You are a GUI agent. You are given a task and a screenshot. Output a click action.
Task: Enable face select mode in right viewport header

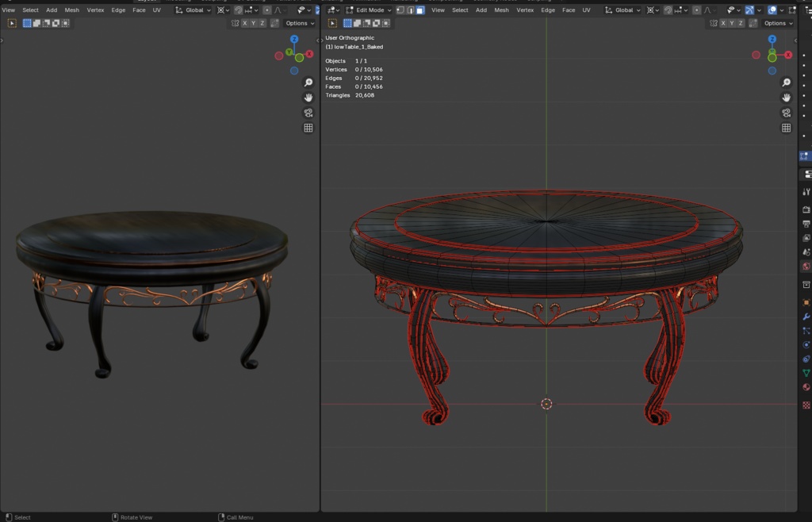[420, 10]
